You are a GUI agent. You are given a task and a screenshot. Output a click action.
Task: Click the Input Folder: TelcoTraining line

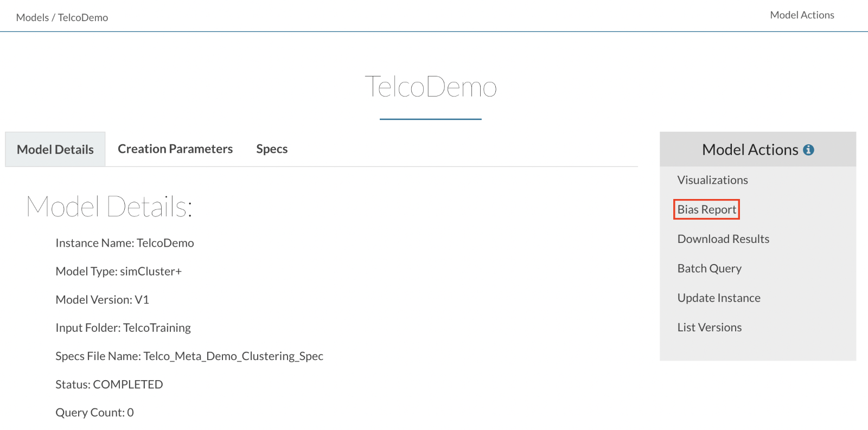tap(123, 328)
